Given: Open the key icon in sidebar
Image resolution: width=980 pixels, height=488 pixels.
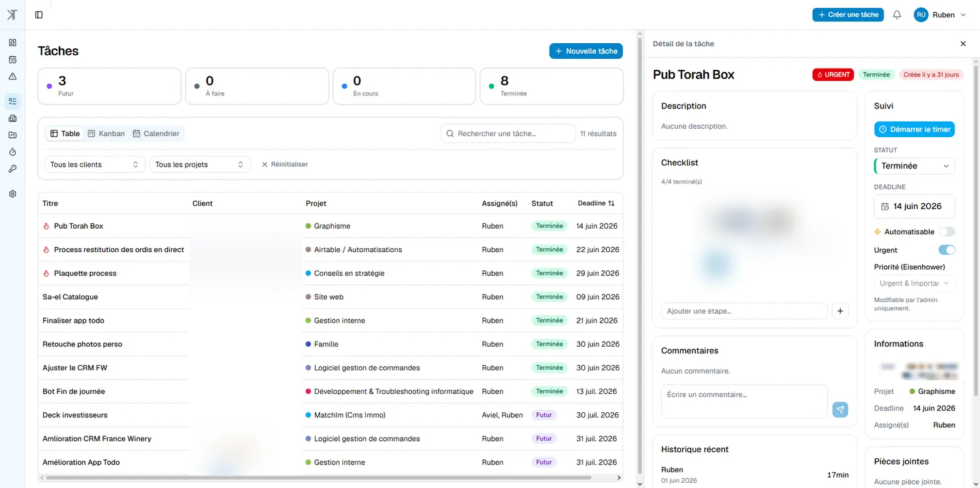Looking at the screenshot, I should click(12, 169).
